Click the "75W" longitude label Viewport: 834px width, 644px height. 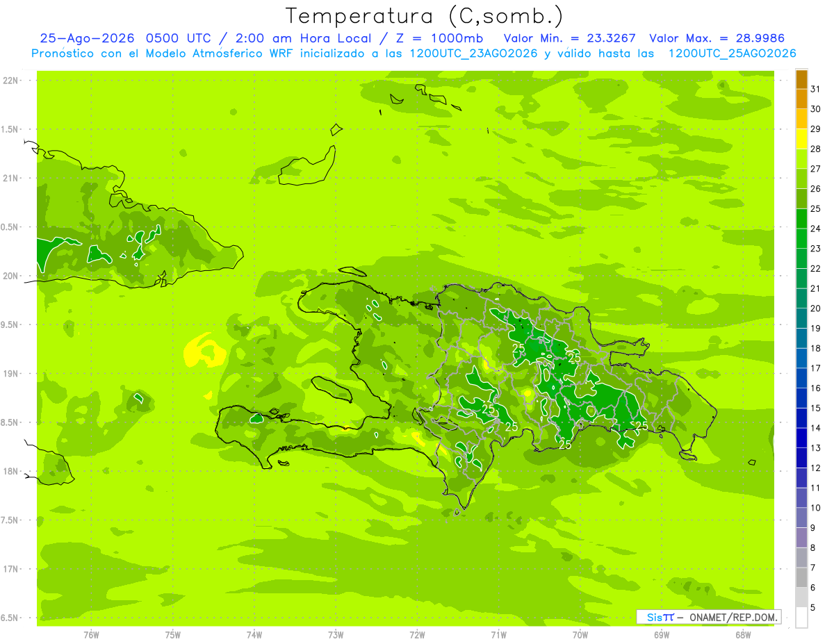(x=173, y=634)
